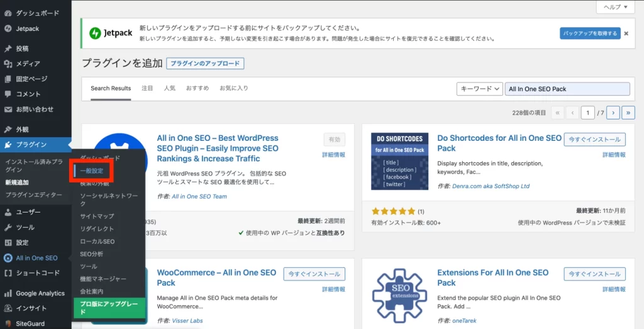Open Google Analytics via its bar-chart icon
The height and width of the screenshot is (329, 644).
pos(8,293)
